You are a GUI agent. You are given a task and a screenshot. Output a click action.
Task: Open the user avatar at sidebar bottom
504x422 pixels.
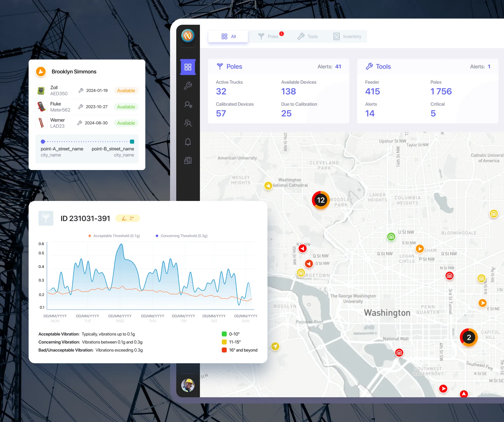click(x=188, y=385)
